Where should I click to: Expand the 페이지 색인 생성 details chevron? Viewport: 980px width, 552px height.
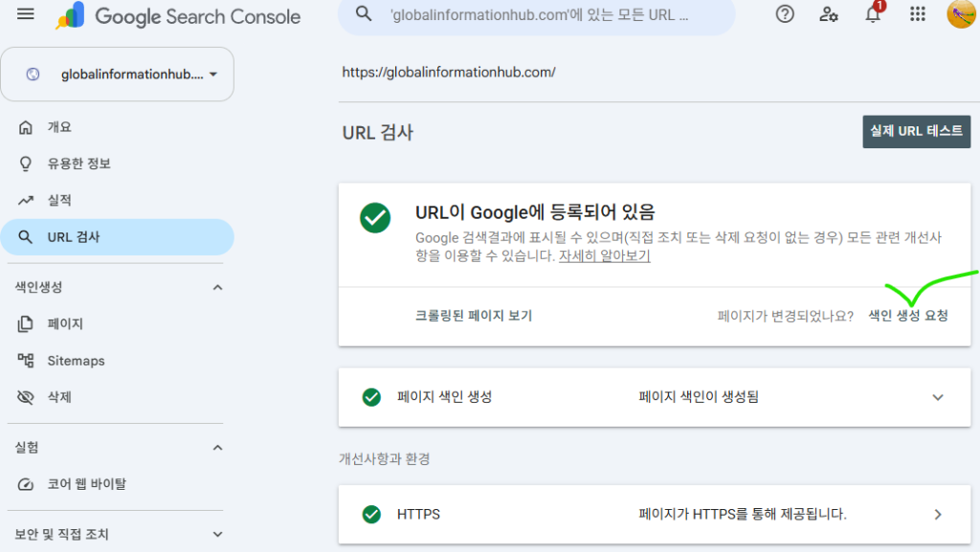tap(938, 397)
